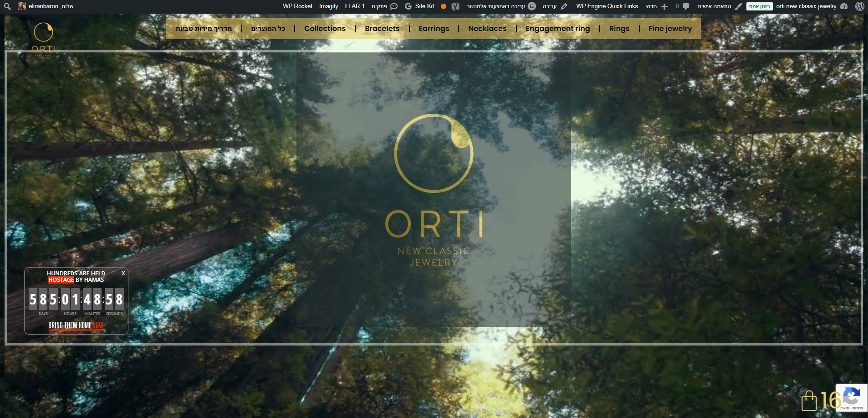Open the Rings category
The width and height of the screenshot is (868, 418).
[619, 28]
